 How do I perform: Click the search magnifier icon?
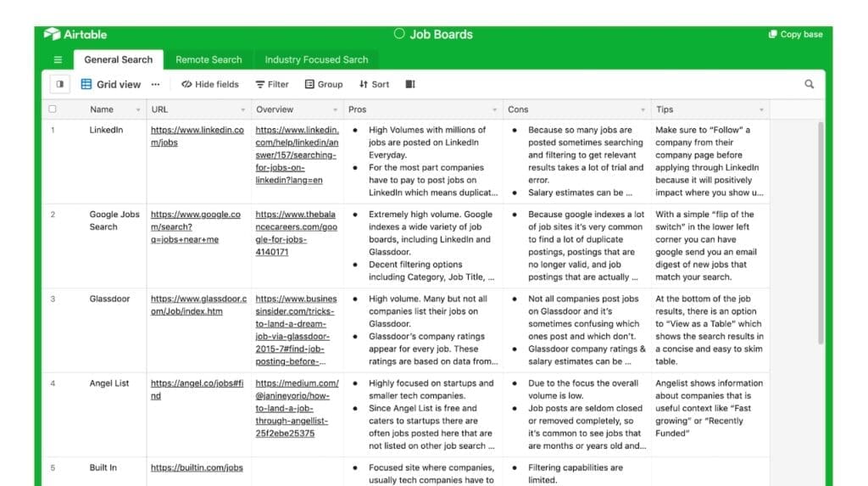click(x=810, y=84)
